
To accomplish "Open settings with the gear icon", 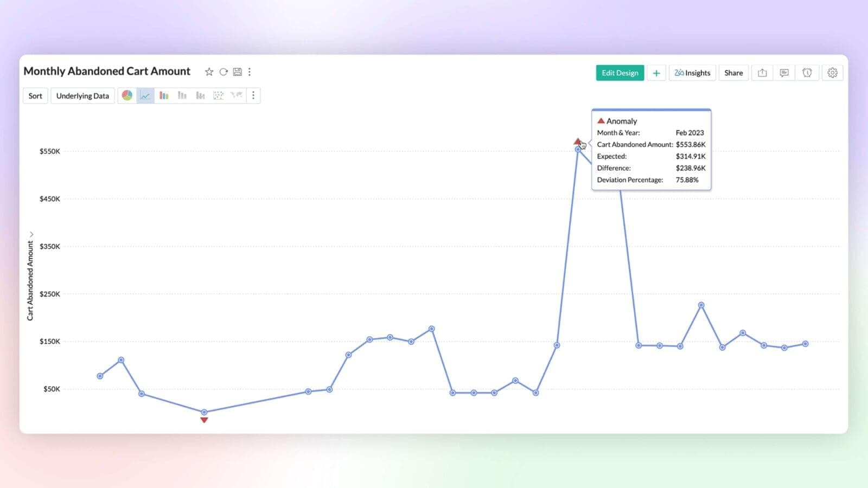I will (x=833, y=73).
